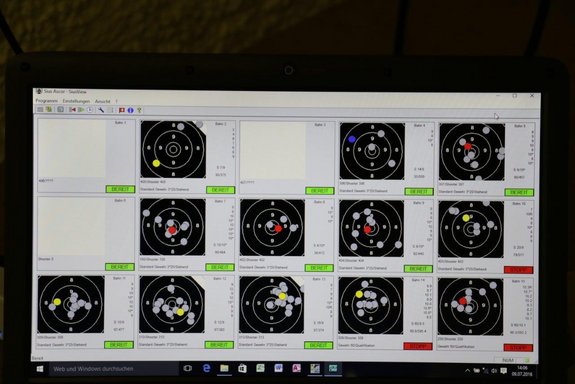Open the Einstellungen menu
This screenshot has width=575, height=384.
pos(76,101)
